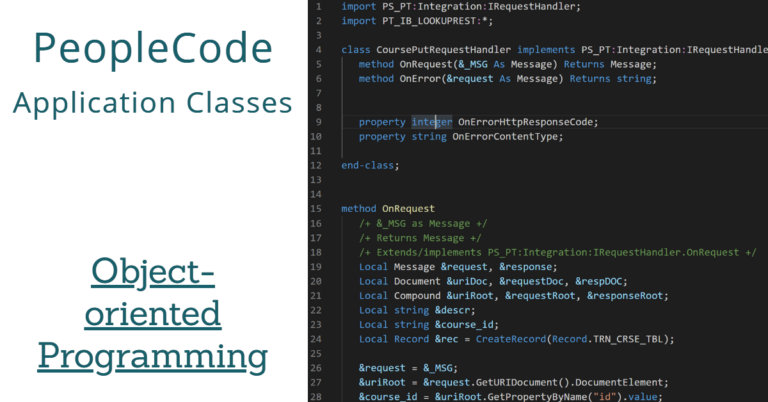The image size is (768, 402).
Task: Click the &responseRoot variable
Action: click(x=624, y=296)
